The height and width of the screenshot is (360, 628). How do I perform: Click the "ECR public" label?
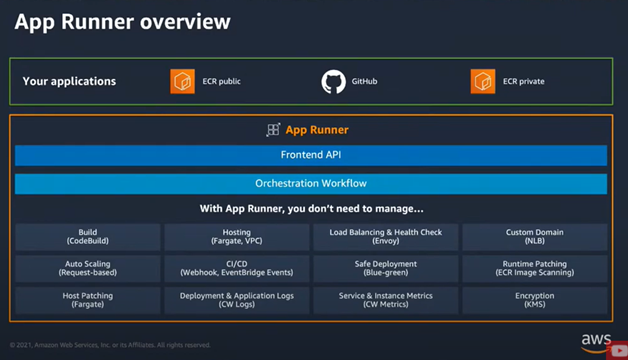221,81
